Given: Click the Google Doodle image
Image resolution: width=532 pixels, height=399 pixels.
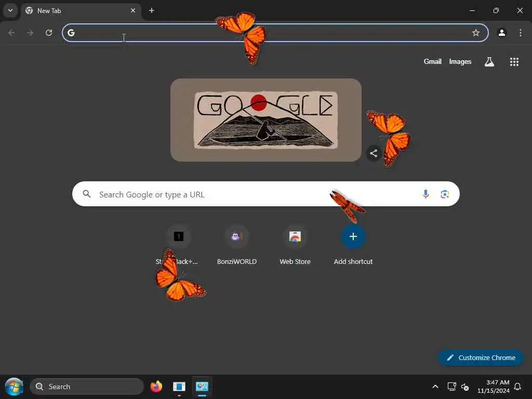Looking at the screenshot, I should point(266,120).
